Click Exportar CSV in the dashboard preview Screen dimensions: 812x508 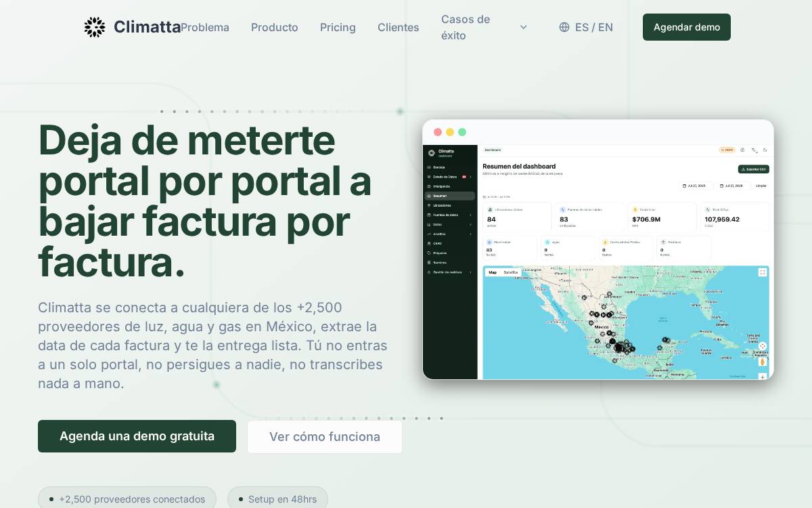pyautogui.click(x=753, y=169)
